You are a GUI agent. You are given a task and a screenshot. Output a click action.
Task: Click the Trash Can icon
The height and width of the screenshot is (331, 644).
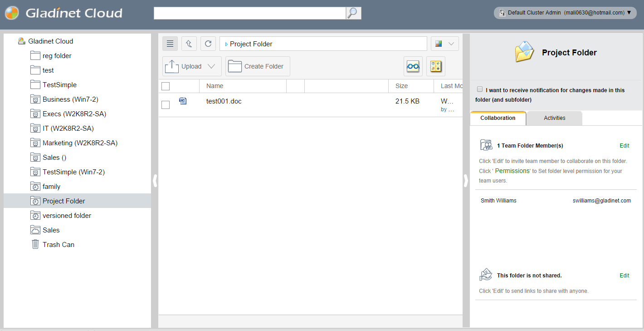(35, 244)
